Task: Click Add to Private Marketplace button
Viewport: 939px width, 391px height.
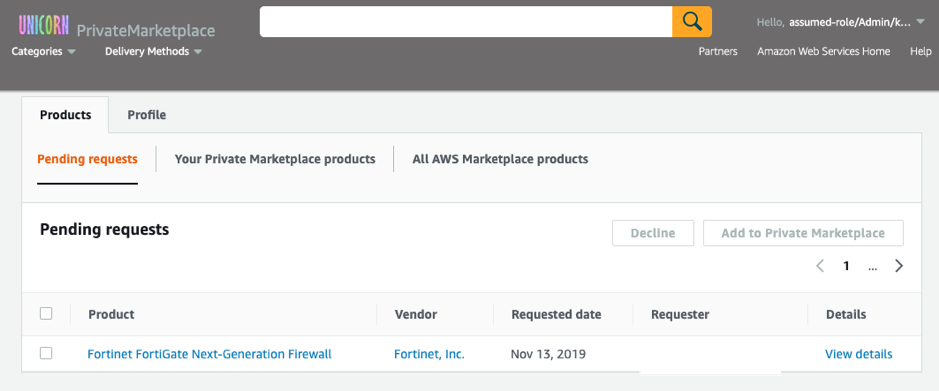Action: 803,233
